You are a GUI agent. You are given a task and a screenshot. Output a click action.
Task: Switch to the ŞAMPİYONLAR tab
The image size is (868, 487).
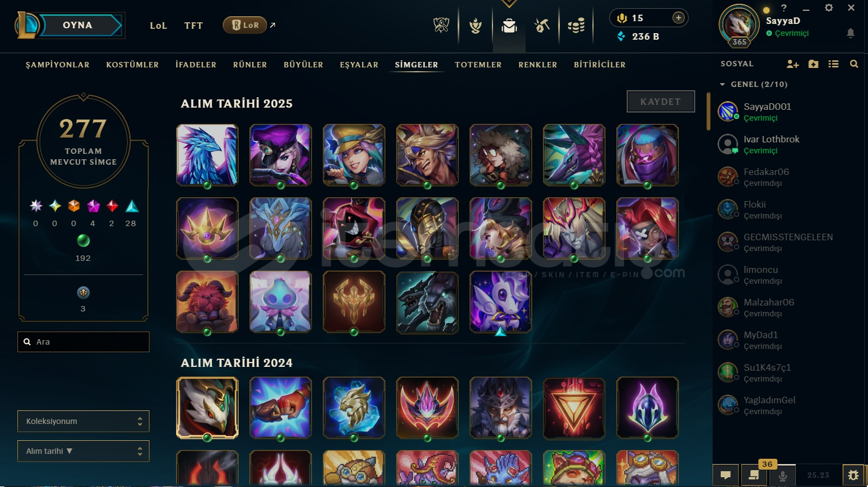58,65
